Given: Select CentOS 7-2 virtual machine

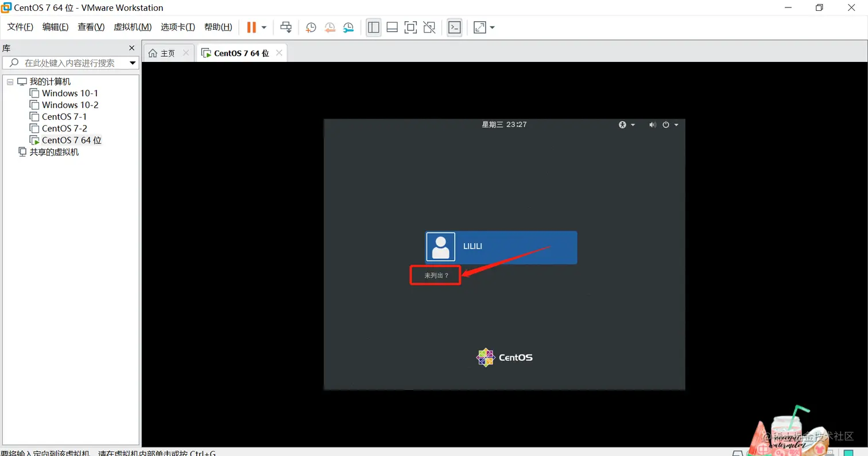Looking at the screenshot, I should (64, 128).
